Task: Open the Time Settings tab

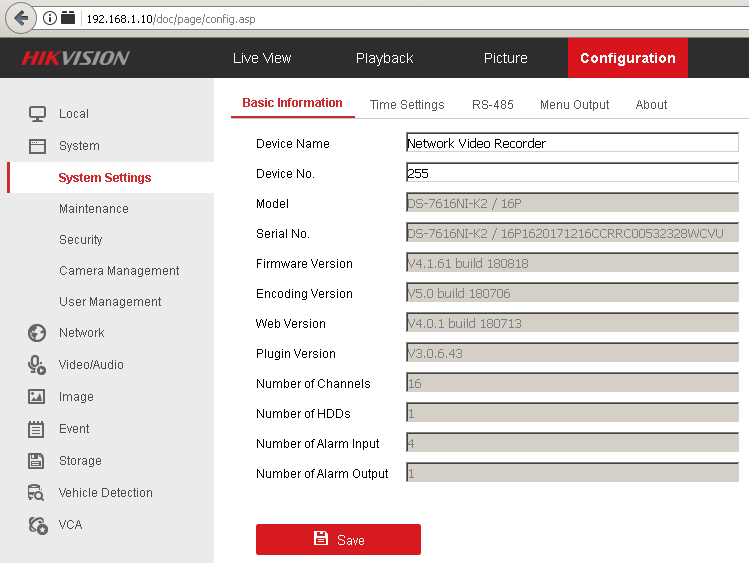Action: [406, 105]
